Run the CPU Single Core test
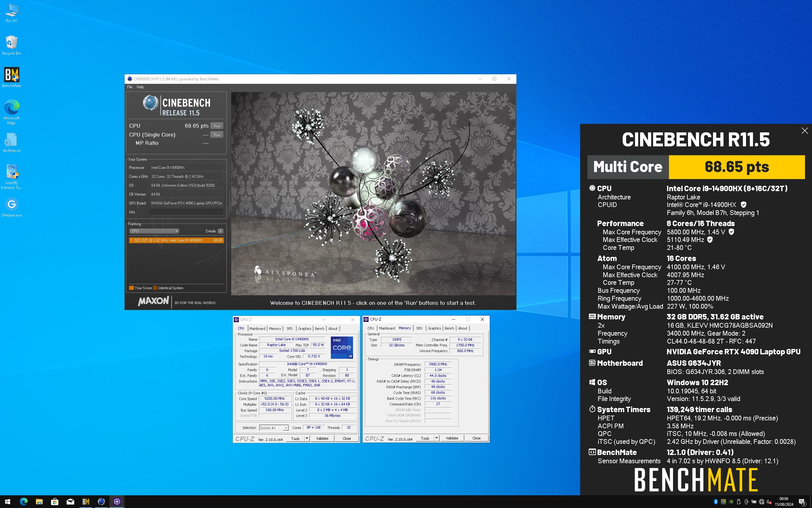This screenshot has width=812, height=508. point(217,135)
